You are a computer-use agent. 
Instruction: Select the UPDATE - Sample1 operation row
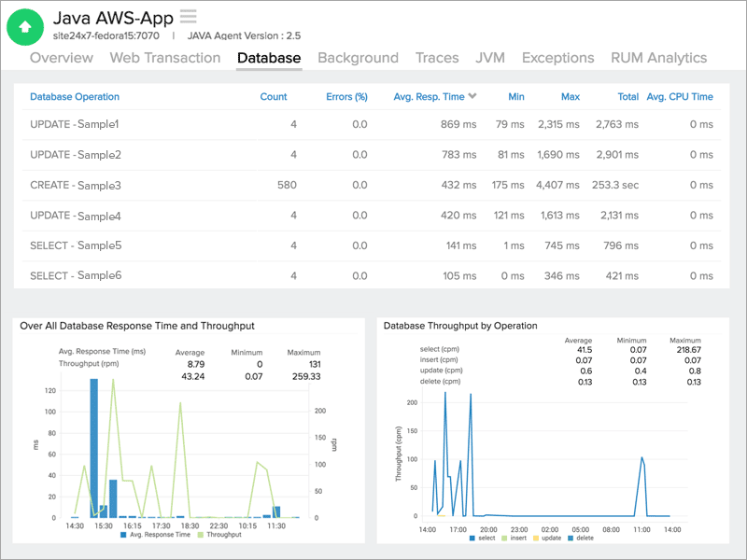pos(75,124)
